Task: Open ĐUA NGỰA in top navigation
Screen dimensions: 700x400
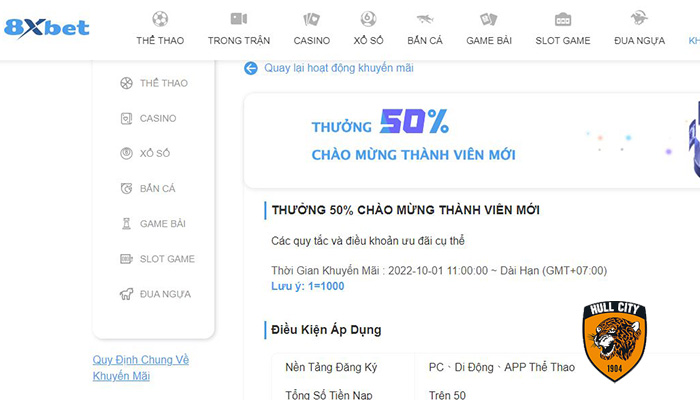Action: pyautogui.click(x=639, y=41)
